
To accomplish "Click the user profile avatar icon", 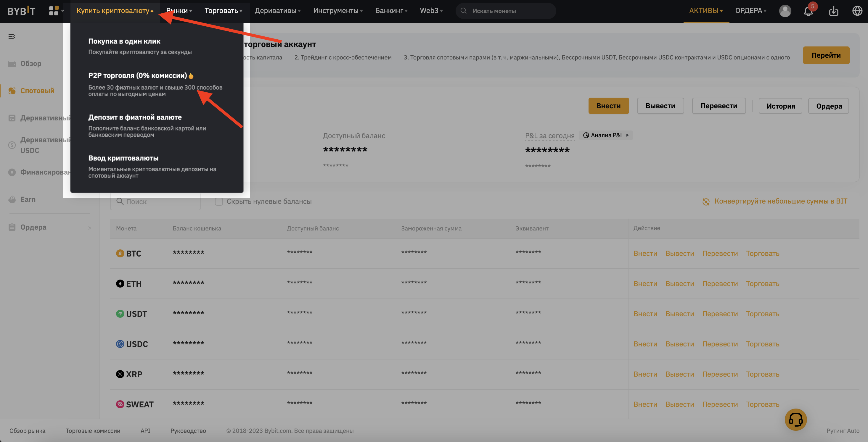I will [785, 11].
